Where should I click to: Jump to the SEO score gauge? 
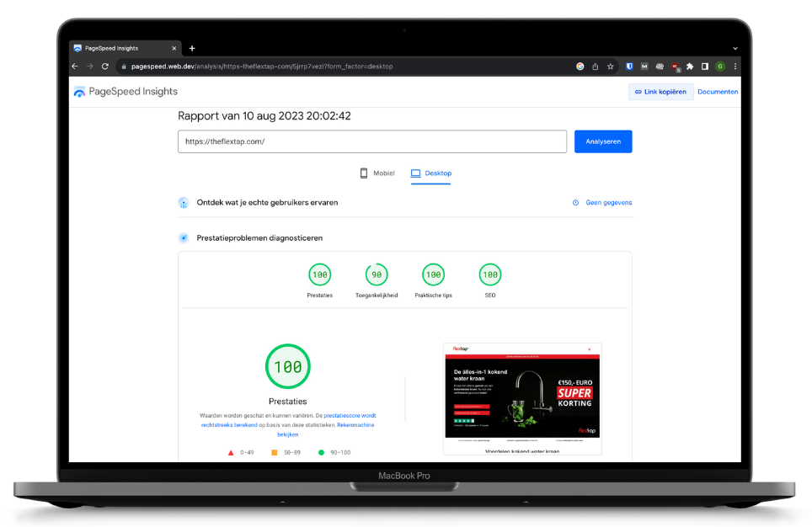click(x=490, y=275)
